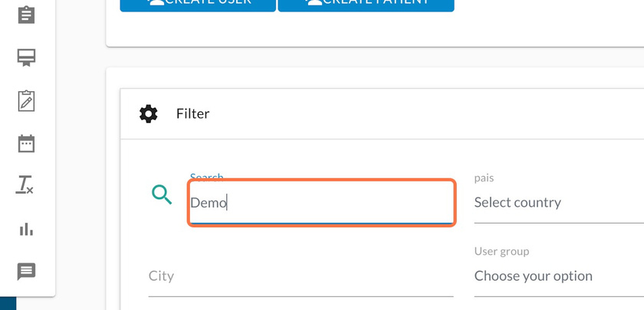Click the User group label
The image size is (644, 310).
coord(501,251)
